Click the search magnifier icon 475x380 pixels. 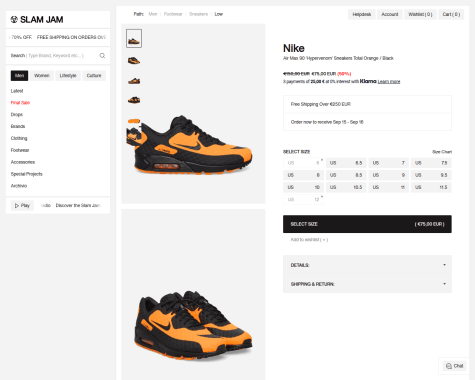[102, 56]
